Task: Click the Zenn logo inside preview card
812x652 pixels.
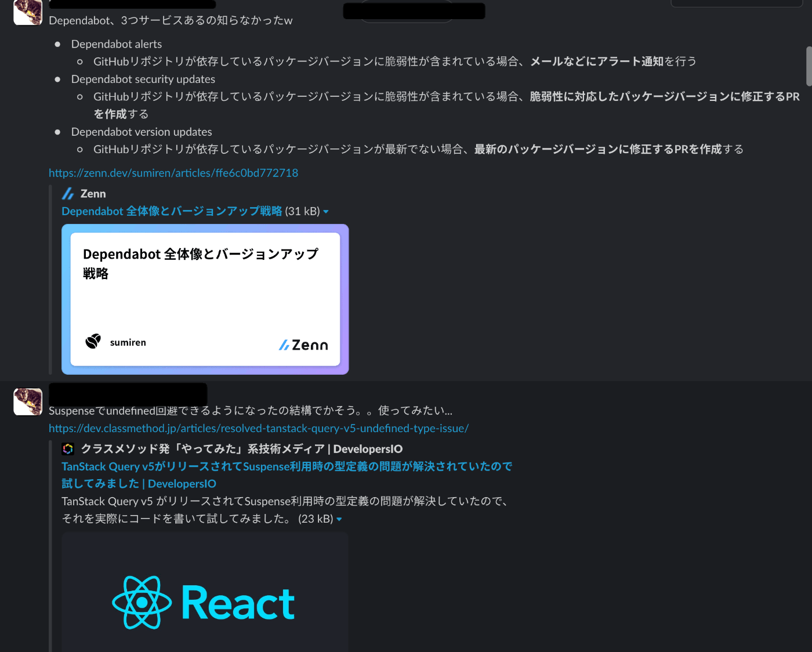Action: pos(303,345)
